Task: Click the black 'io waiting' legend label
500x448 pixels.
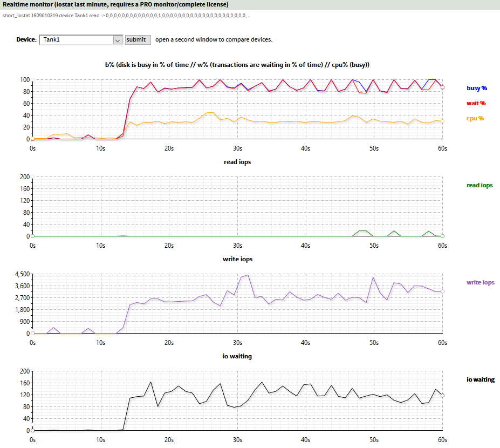Action: coord(481,379)
